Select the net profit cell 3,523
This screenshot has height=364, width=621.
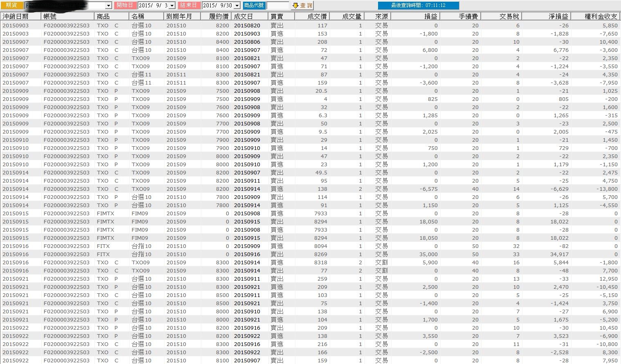point(561,336)
